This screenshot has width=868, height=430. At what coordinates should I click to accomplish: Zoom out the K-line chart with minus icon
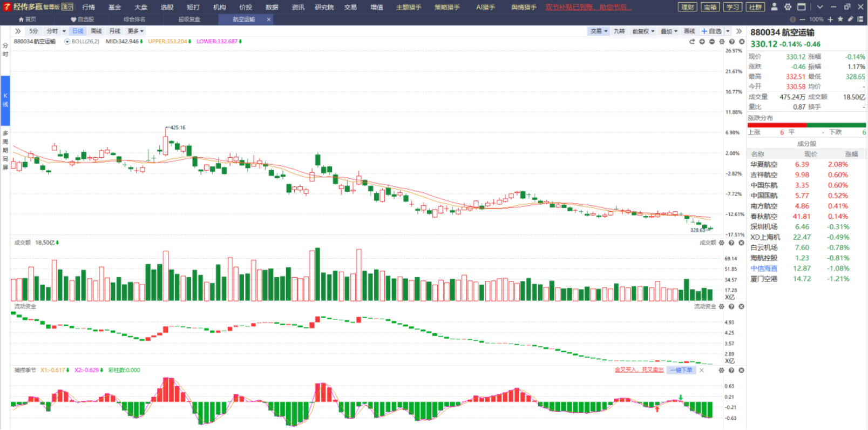click(712, 42)
